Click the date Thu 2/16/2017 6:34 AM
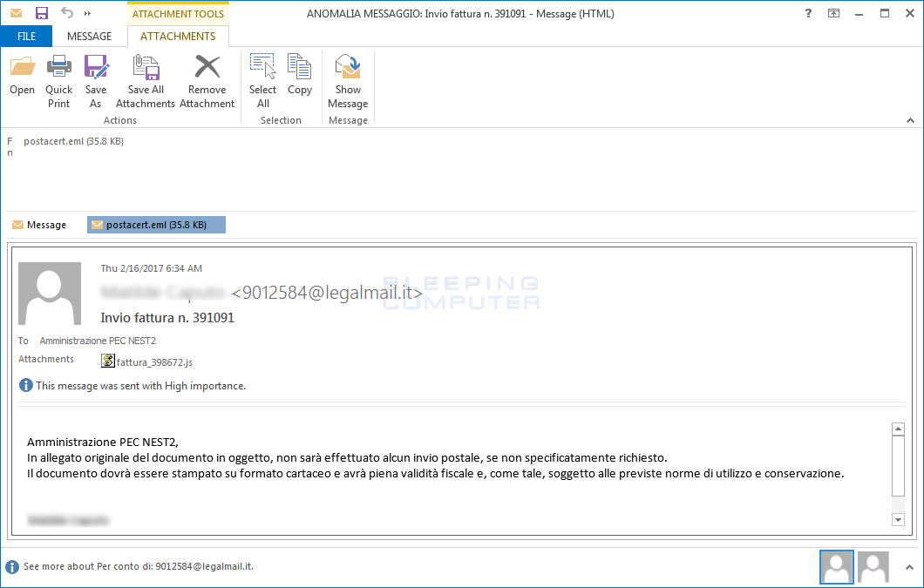924x588 pixels. [x=152, y=268]
